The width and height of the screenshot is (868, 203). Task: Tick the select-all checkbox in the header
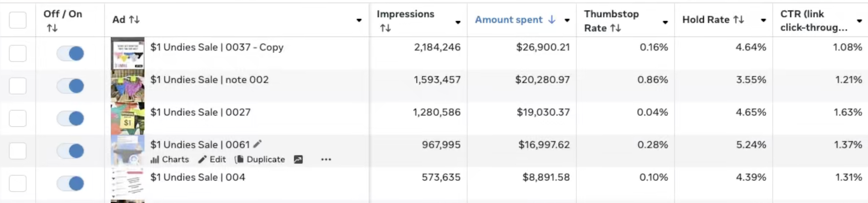[x=18, y=20]
